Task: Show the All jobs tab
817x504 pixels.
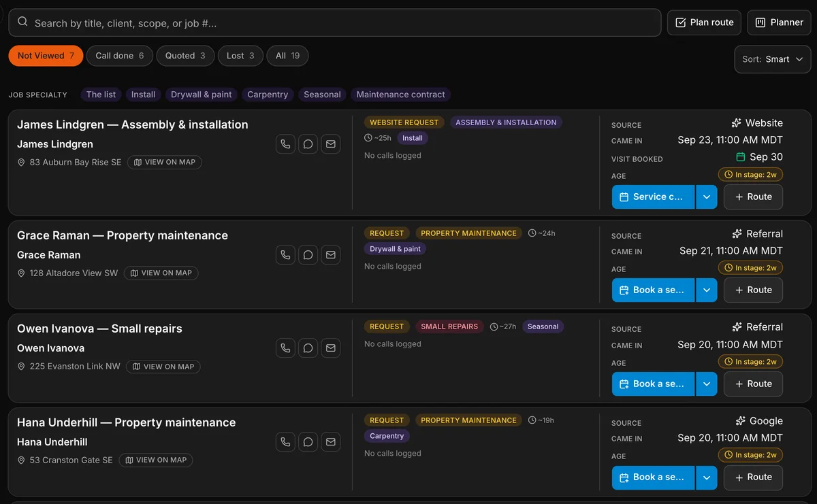Action: 287,56
